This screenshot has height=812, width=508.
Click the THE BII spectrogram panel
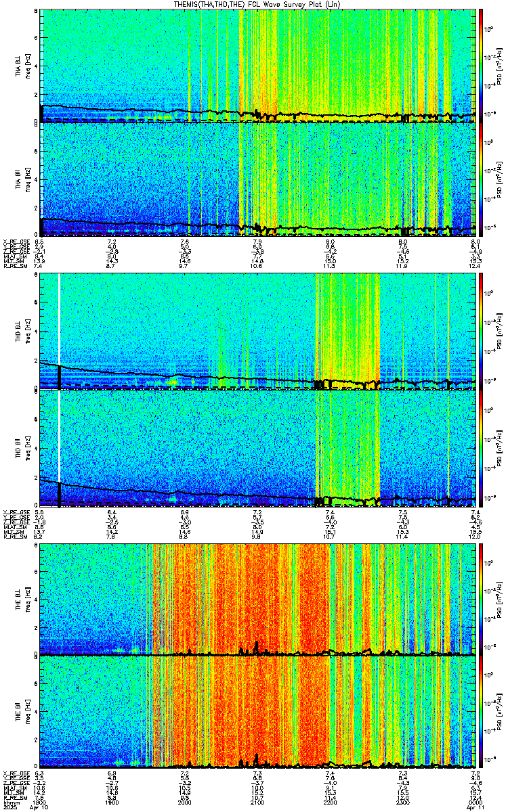(257, 713)
